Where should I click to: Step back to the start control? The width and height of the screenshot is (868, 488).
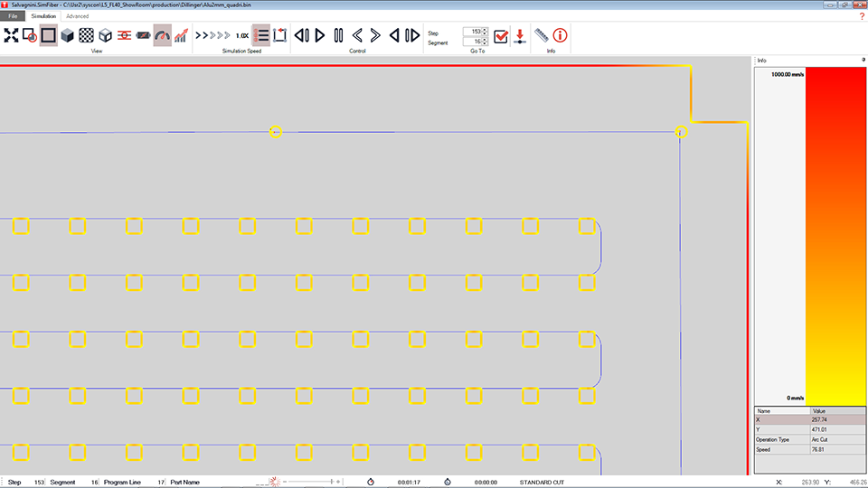point(302,35)
